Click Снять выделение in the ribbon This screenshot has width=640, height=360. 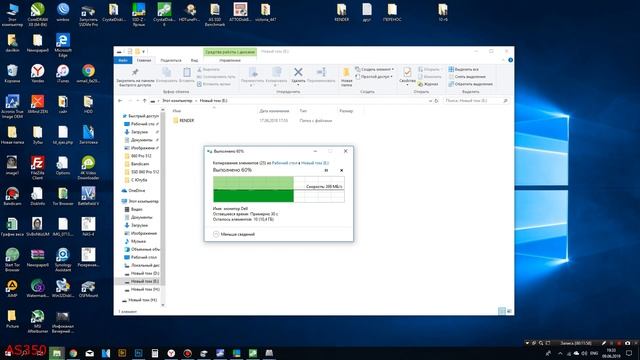pos(467,77)
